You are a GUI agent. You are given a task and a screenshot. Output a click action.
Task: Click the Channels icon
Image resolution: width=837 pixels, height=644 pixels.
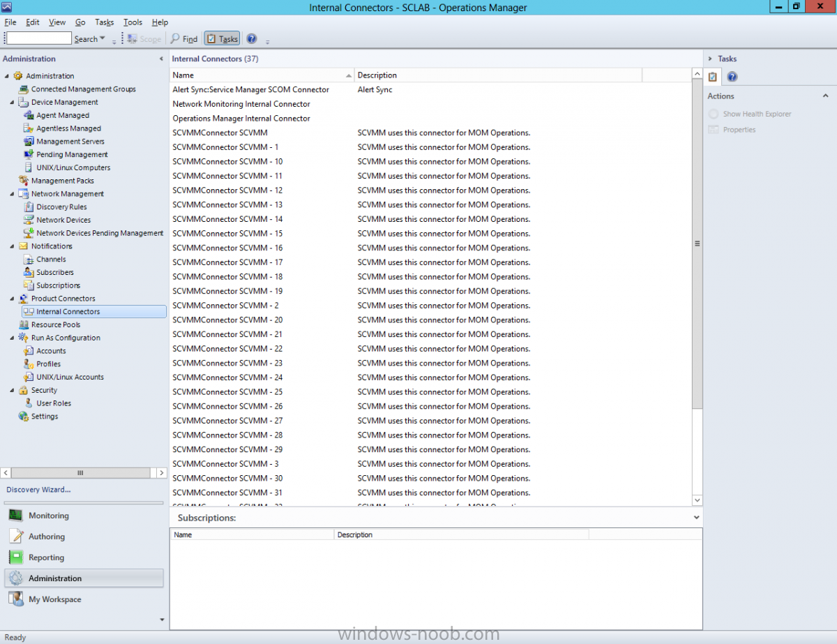click(x=29, y=260)
